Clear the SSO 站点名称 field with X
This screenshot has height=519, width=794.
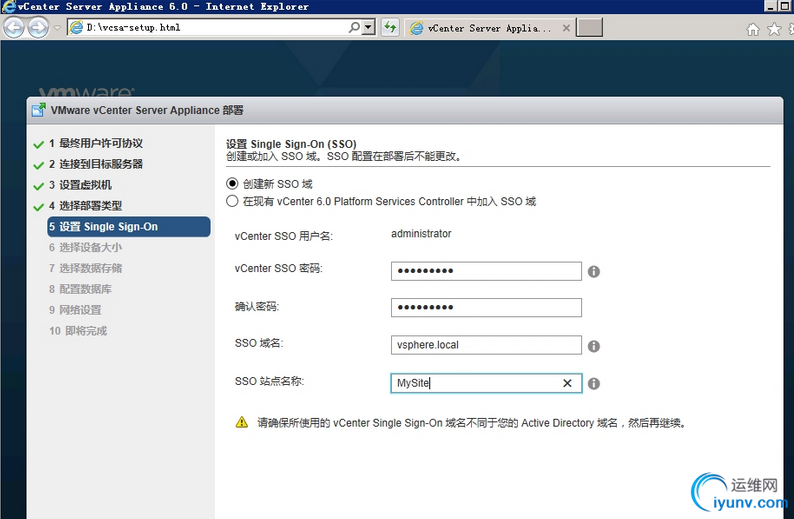click(x=567, y=383)
